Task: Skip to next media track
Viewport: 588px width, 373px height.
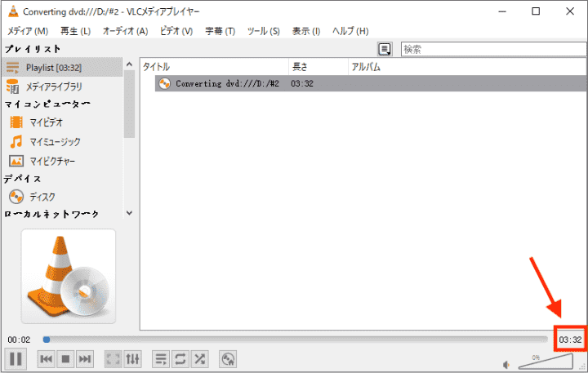Action: click(85, 359)
